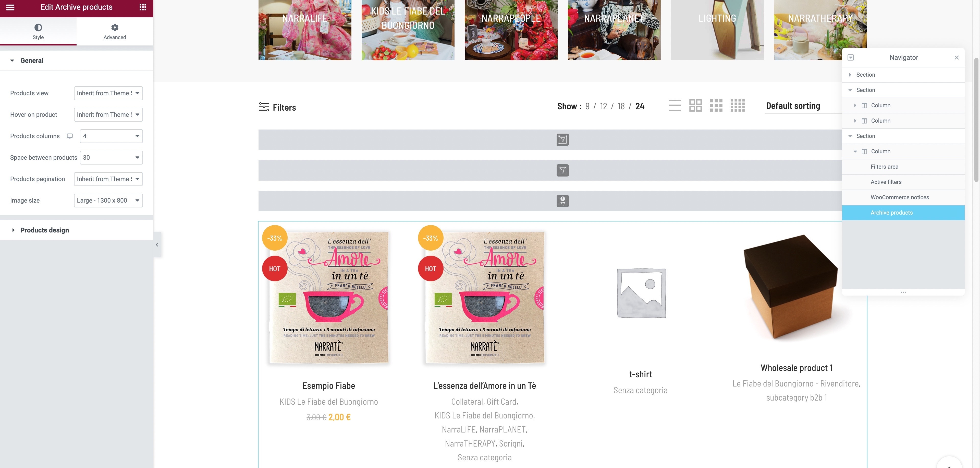Open the Products view dropdown

(x=108, y=93)
